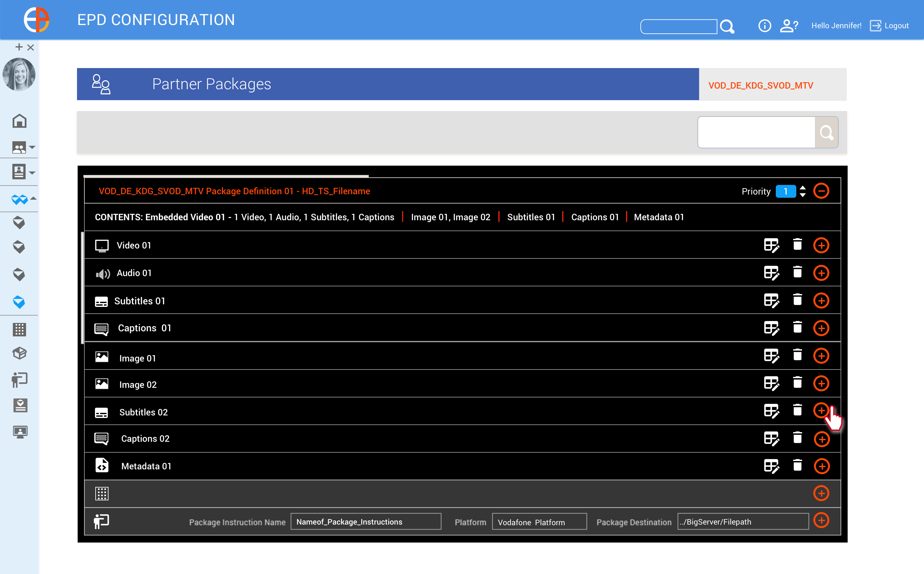Edit the Subtitles 02 row
Screen dimensions: 924x574
click(x=772, y=411)
